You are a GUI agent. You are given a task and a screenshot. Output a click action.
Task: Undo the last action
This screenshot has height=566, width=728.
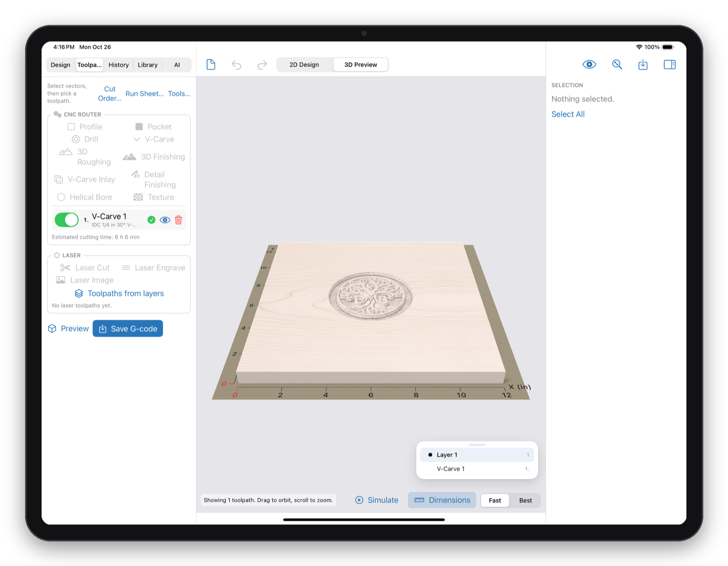click(x=236, y=65)
